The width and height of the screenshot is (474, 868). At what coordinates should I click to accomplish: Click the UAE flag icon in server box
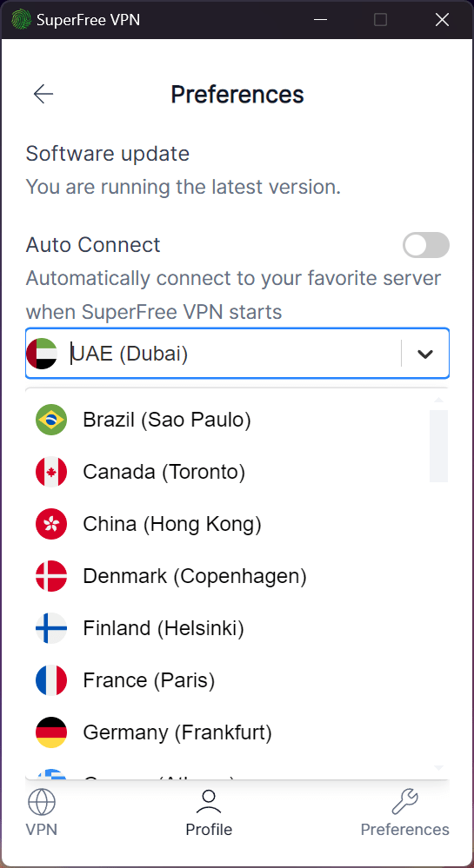point(42,354)
